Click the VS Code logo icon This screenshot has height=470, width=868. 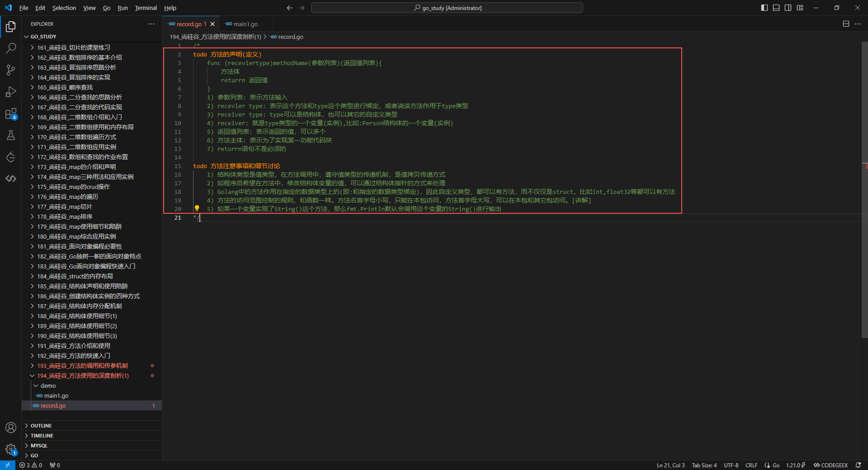[x=8, y=8]
